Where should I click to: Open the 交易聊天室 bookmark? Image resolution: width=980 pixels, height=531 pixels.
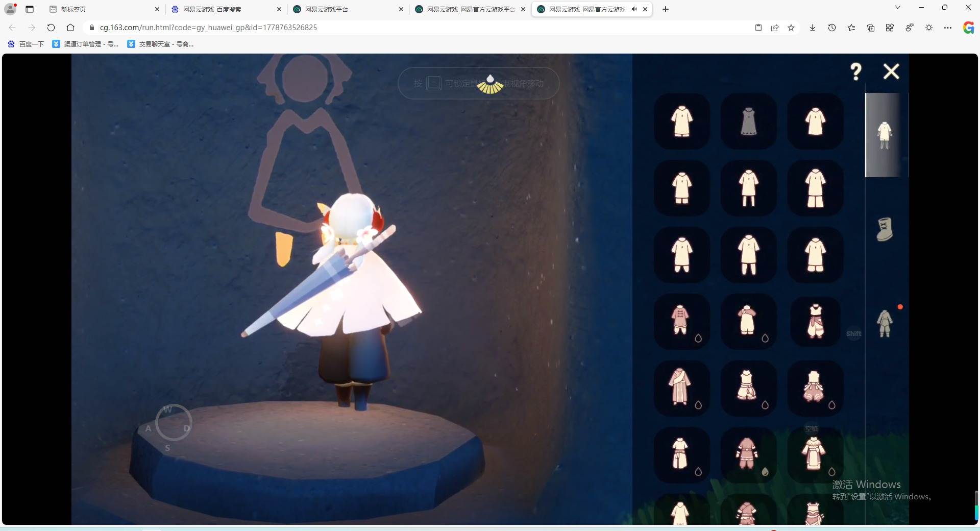click(160, 44)
